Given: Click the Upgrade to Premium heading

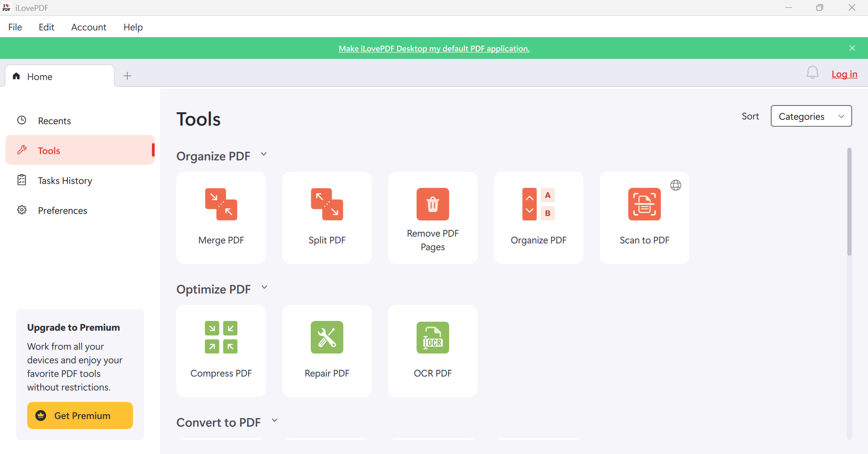Looking at the screenshot, I should 73,327.
